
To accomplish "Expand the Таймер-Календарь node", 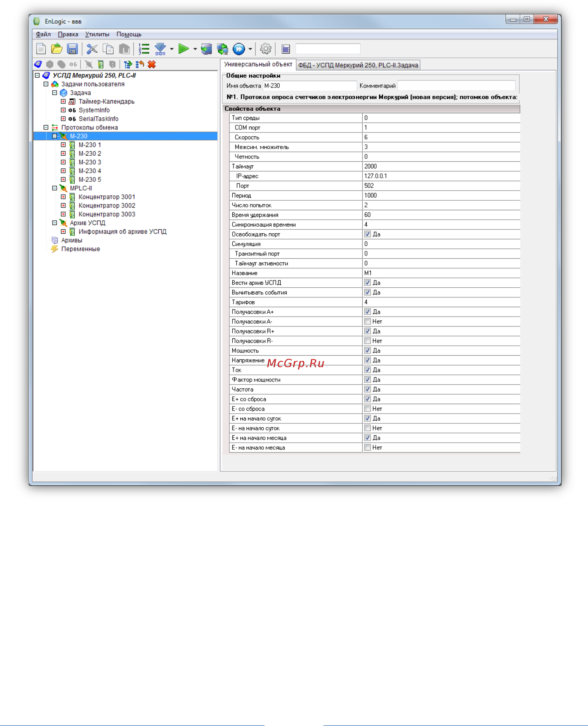I will (x=63, y=101).
